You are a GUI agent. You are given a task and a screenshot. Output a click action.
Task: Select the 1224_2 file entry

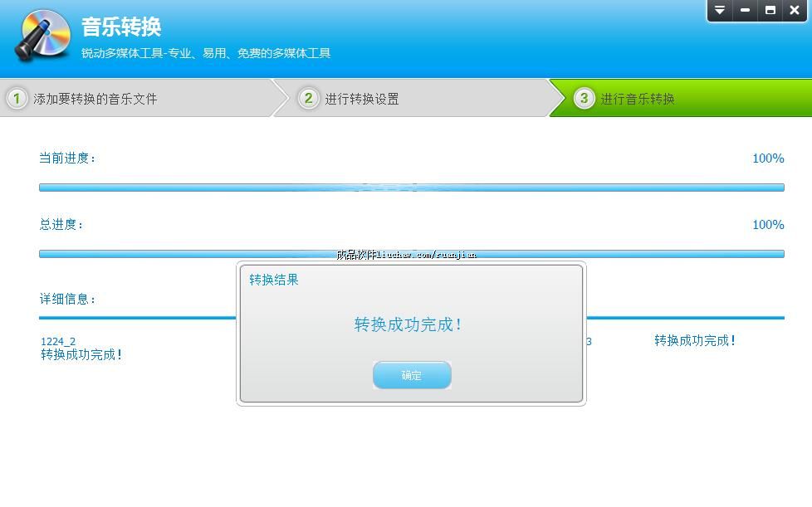tap(58, 341)
